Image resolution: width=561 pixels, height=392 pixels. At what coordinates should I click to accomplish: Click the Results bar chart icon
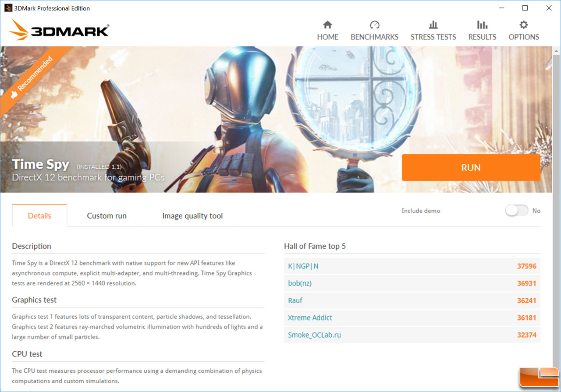click(x=482, y=25)
